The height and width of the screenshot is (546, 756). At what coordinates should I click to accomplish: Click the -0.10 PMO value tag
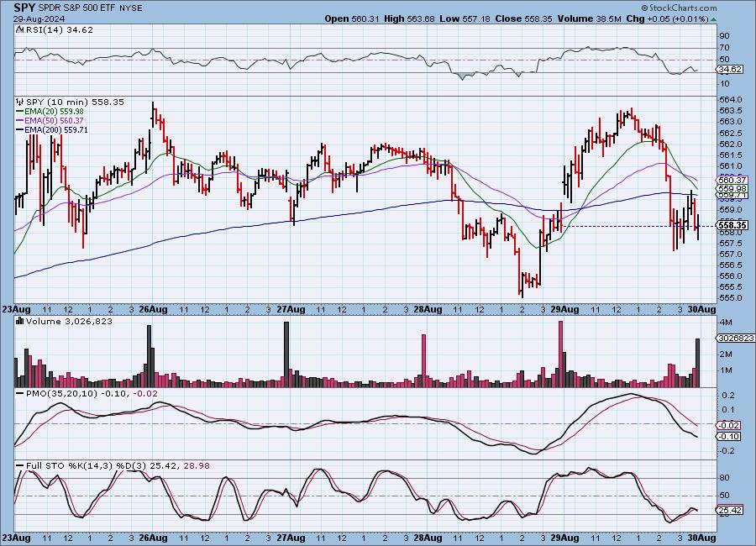pyautogui.click(x=729, y=436)
